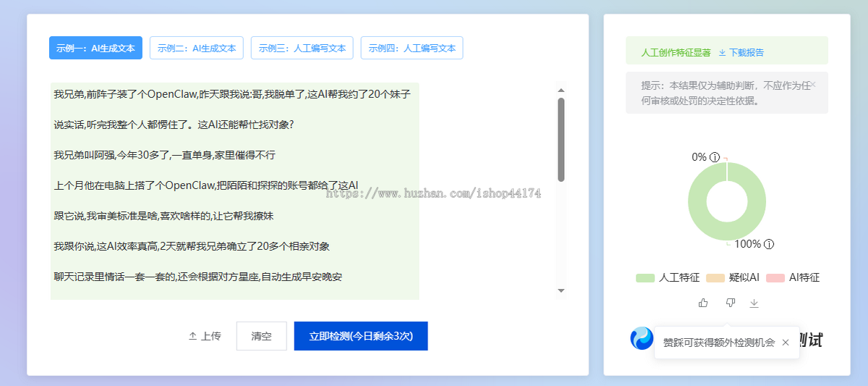Screen dimensions: 868x386
Task: Close the 赞踩可获得额外检测机会 tooltip
Action: [786, 343]
